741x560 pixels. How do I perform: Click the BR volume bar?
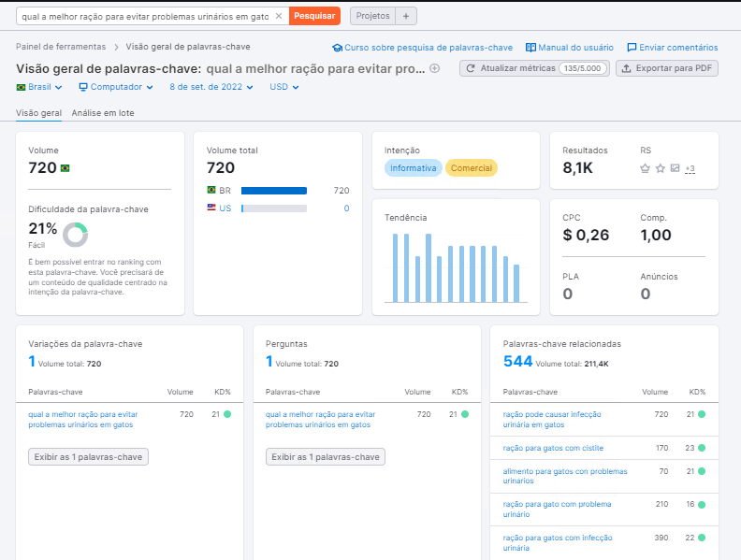coord(274,191)
